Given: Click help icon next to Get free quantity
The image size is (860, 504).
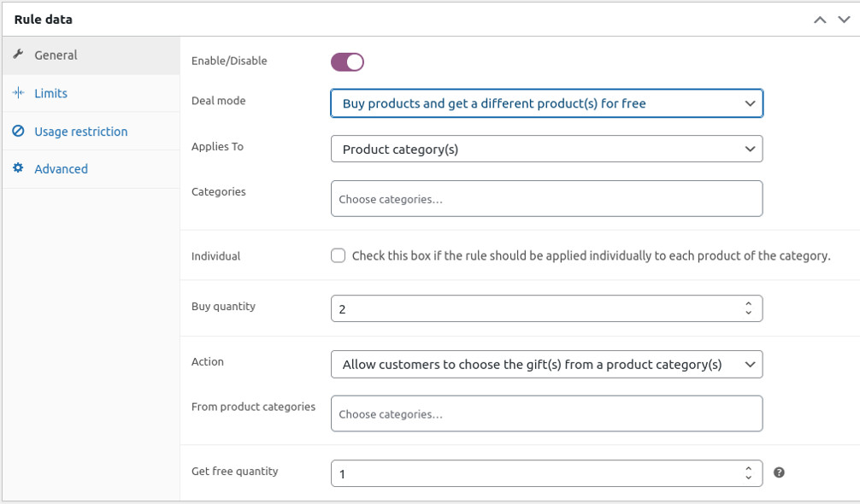Looking at the screenshot, I should coord(779,472).
